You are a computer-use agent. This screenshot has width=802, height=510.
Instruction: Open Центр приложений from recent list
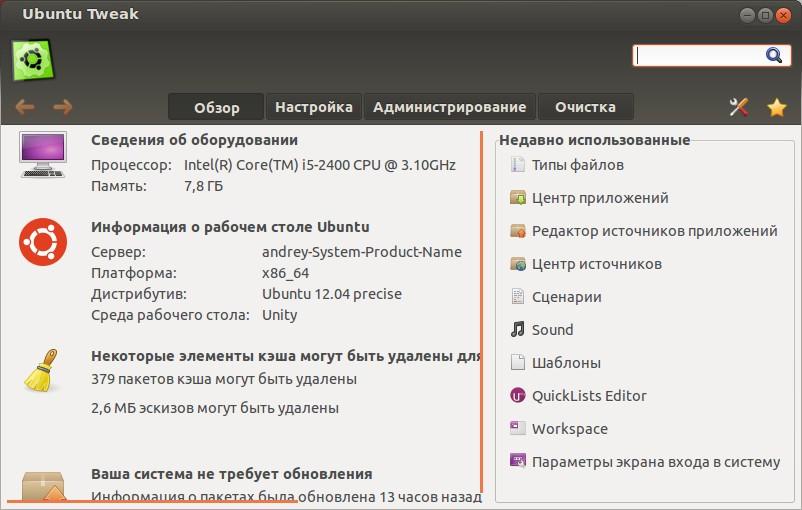(x=600, y=198)
